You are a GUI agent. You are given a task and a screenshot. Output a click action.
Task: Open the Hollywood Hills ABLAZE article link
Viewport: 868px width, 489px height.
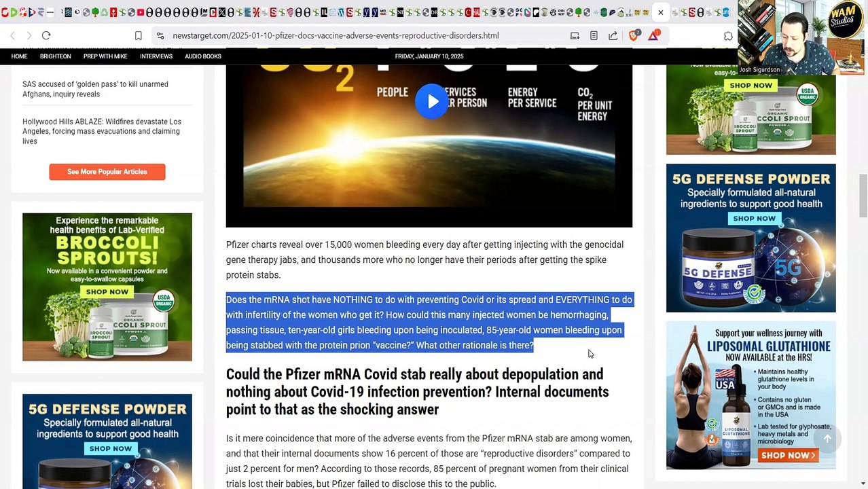pos(102,131)
